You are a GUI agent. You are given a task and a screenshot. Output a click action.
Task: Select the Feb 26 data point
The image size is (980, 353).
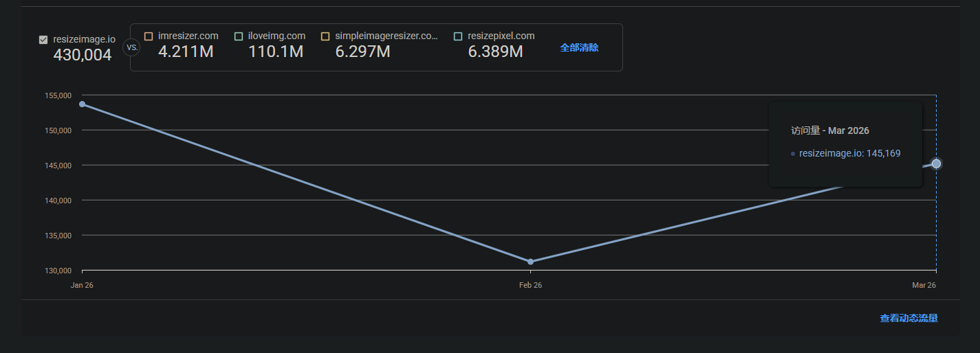(530, 262)
